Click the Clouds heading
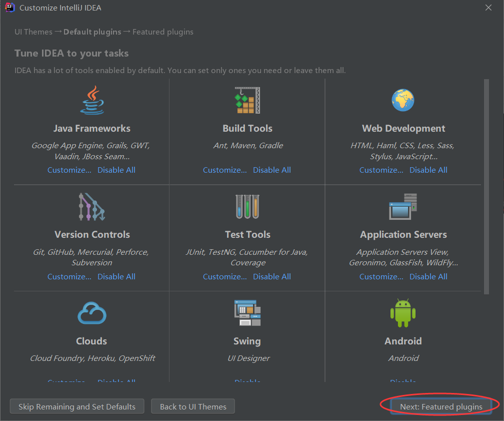 pos(91,341)
